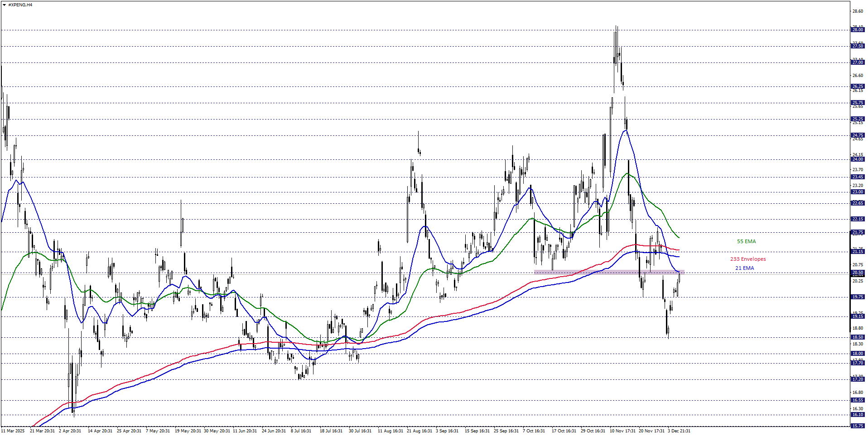
Task: Click the 24.00 price level tag
Action: point(857,159)
